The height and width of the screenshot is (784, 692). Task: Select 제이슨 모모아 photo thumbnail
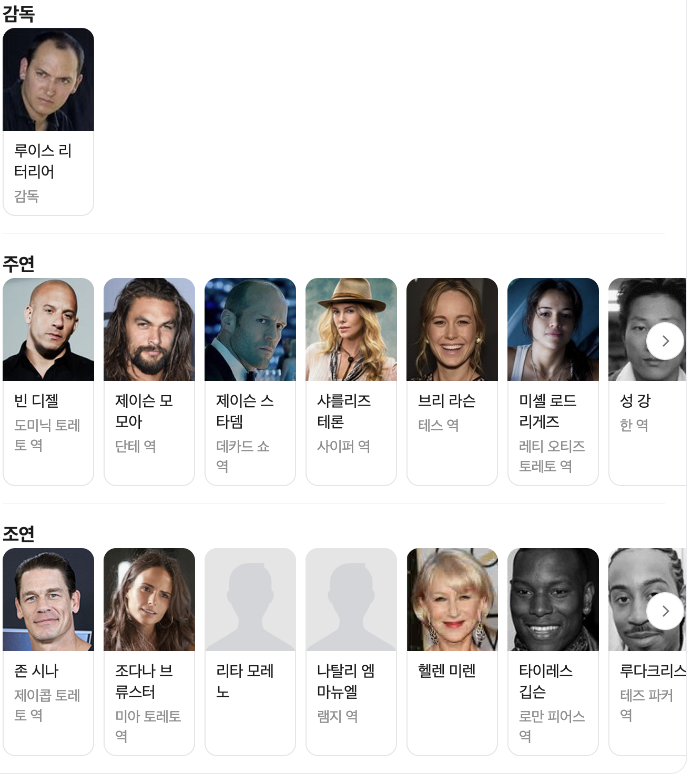[x=149, y=329]
